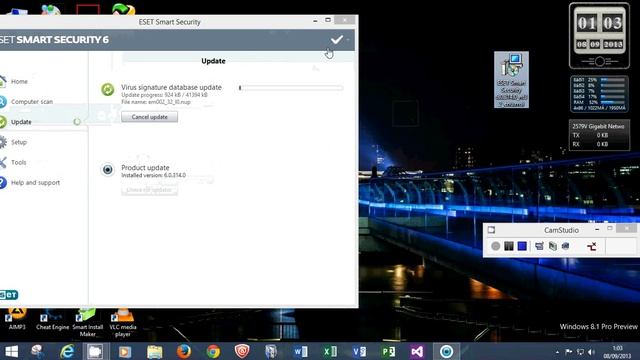
Task: Select the Cheat Engine desktop shortcut
Action: point(52,320)
